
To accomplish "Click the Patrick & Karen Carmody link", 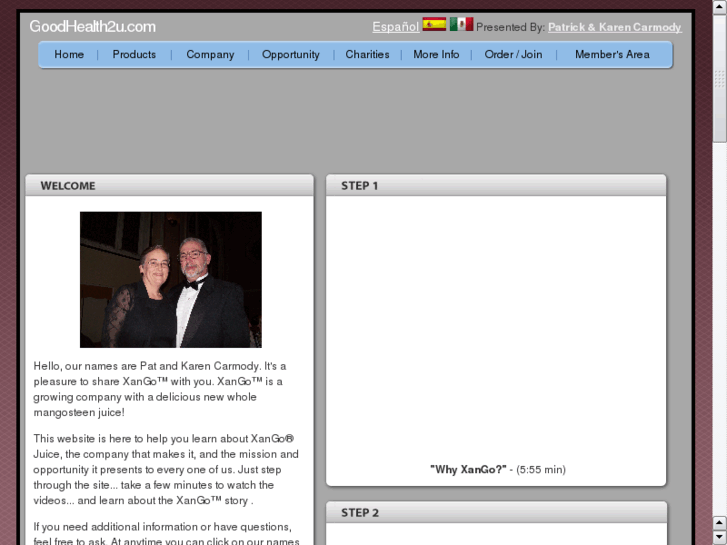I will [615, 27].
